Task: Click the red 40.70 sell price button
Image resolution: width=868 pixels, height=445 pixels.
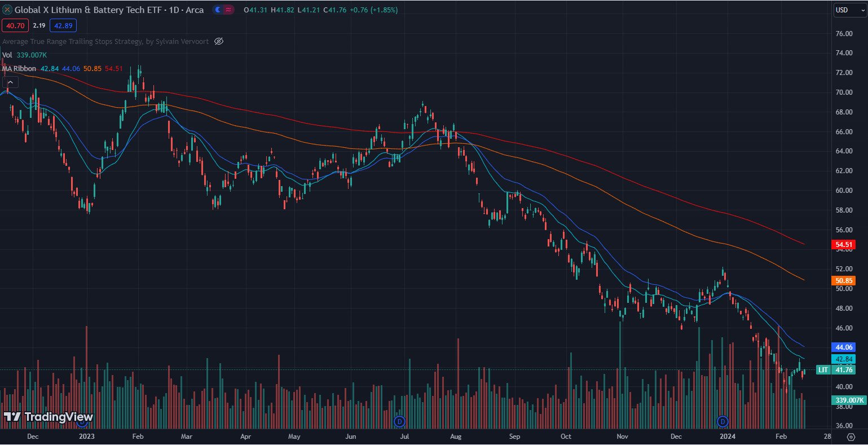Action: (x=15, y=25)
